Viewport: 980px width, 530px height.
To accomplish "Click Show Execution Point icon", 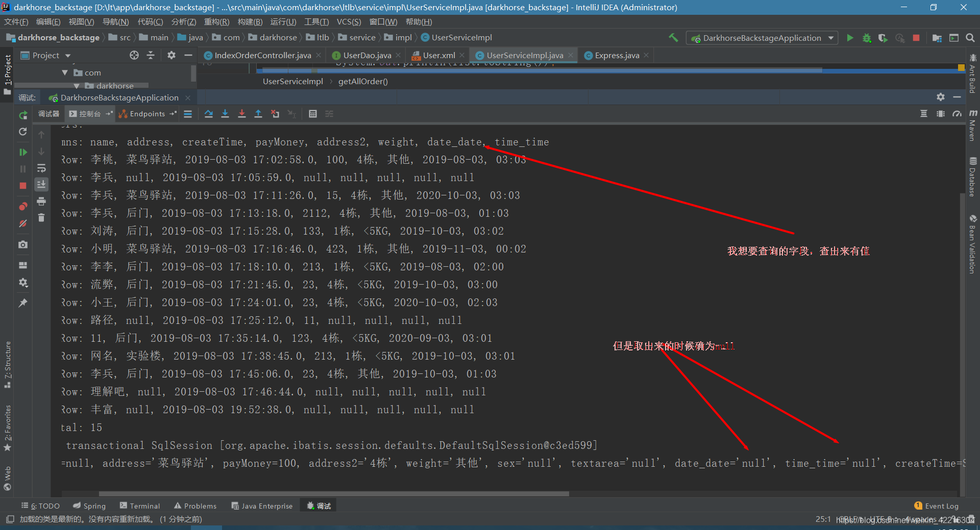I will (188, 114).
